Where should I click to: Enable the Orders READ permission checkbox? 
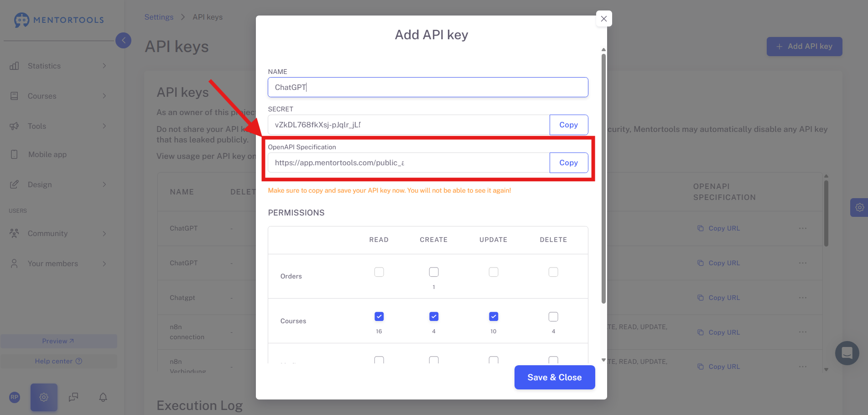[379, 272]
